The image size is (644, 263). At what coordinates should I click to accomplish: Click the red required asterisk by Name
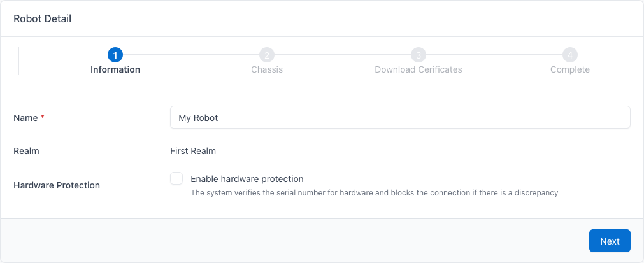click(43, 118)
